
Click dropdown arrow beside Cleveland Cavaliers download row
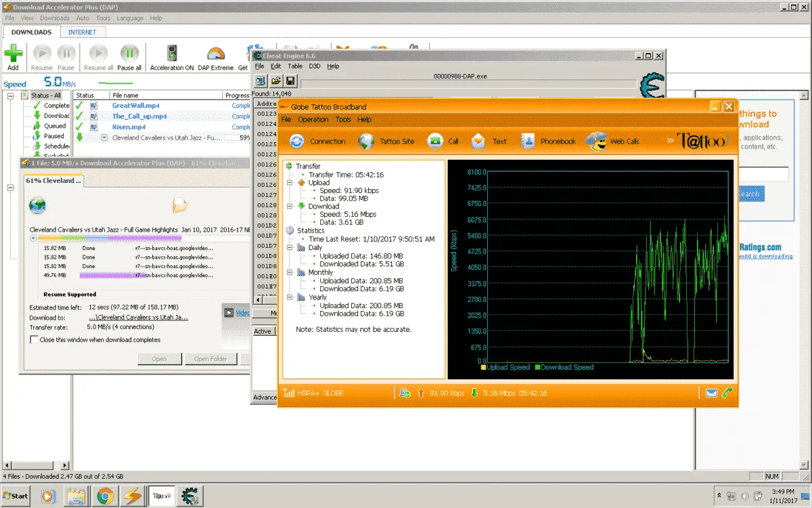(x=104, y=137)
